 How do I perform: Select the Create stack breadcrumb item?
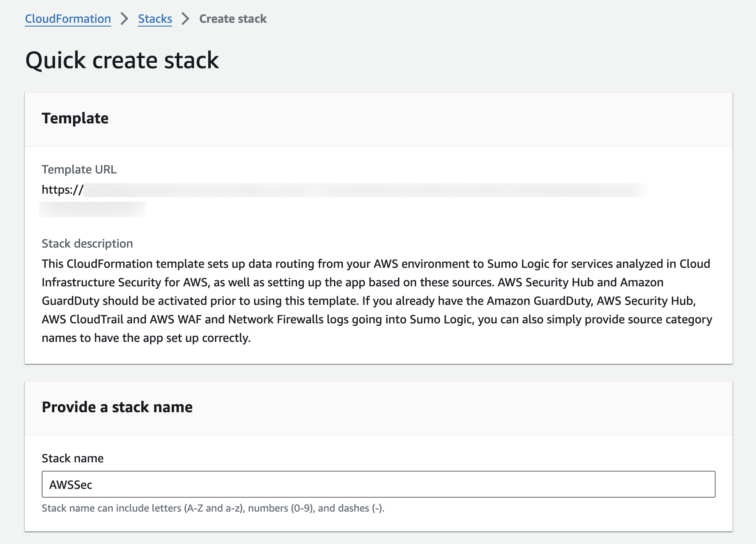[233, 19]
